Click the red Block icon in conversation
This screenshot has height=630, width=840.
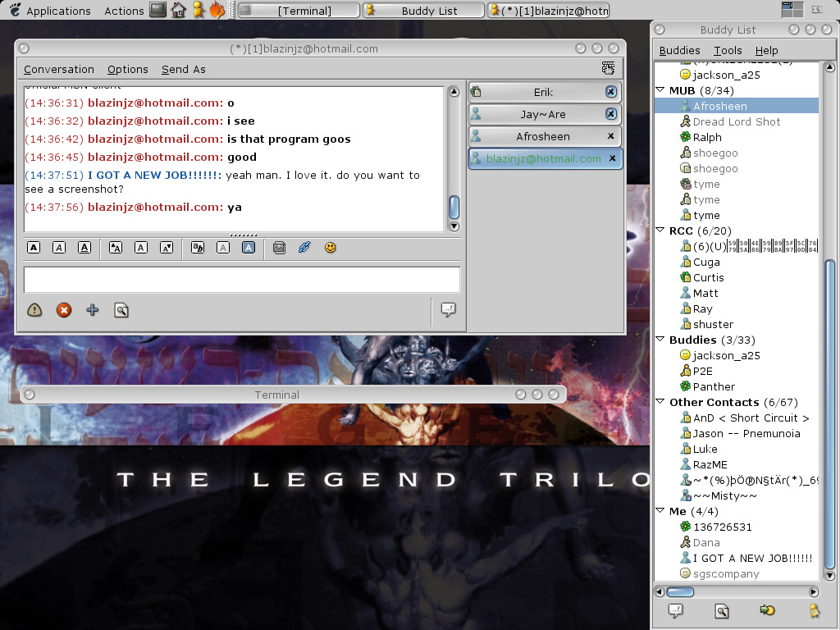coord(64,310)
